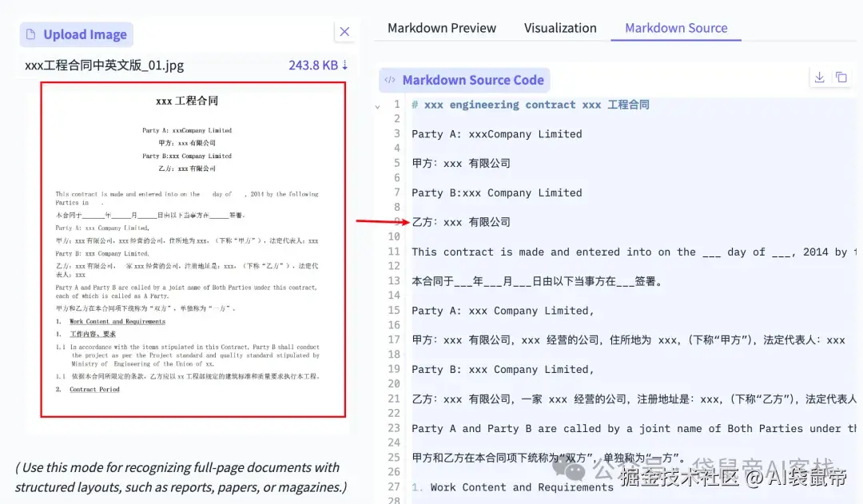Click the </> icon beside Markdown Source Code
The height and width of the screenshot is (504, 863).
click(389, 79)
